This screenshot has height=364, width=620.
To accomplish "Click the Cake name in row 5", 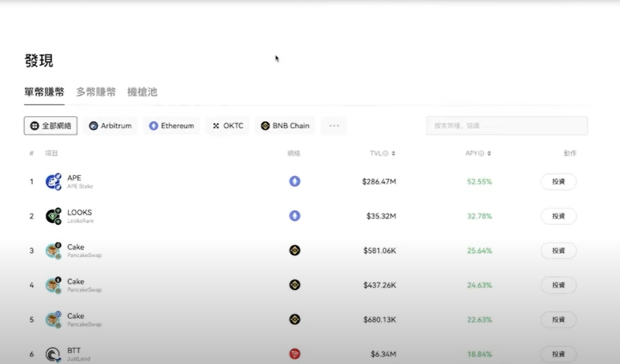I will pos(76,316).
